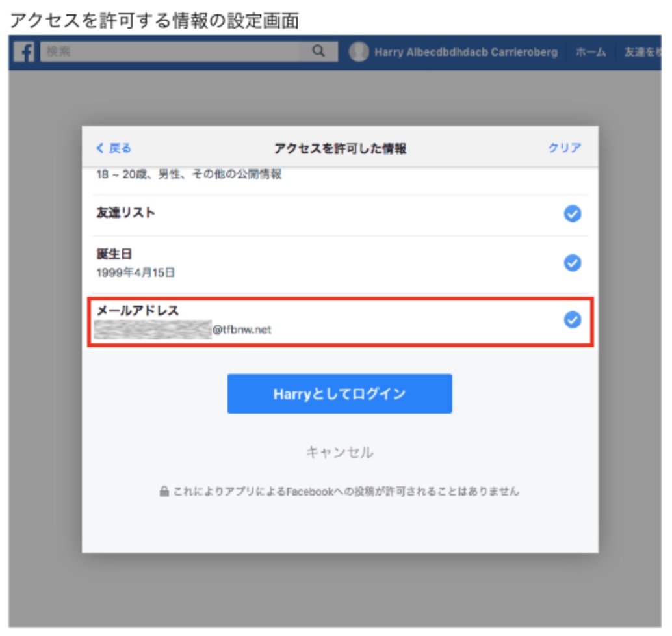Viewport: 672px width, 636px height.
Task: Click the magnifying glass search icon
Action: click(x=318, y=52)
